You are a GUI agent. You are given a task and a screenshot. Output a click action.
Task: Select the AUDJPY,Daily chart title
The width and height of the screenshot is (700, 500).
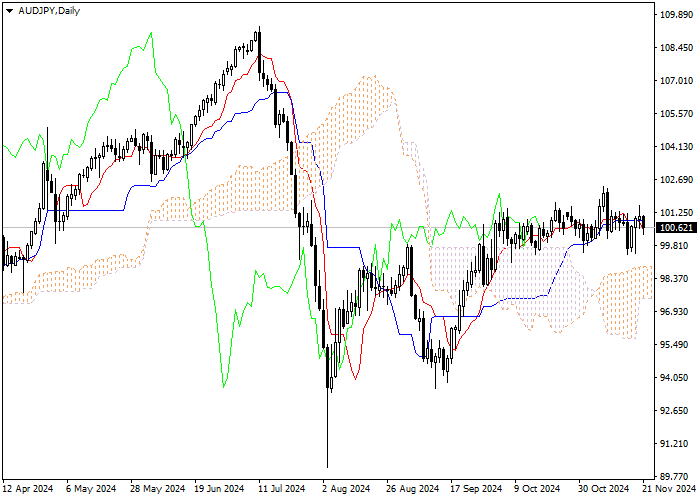click(x=49, y=11)
